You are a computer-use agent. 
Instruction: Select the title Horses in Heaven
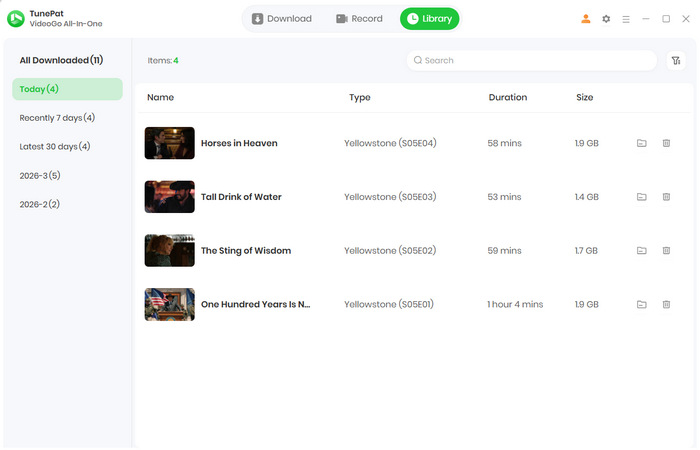click(x=239, y=143)
